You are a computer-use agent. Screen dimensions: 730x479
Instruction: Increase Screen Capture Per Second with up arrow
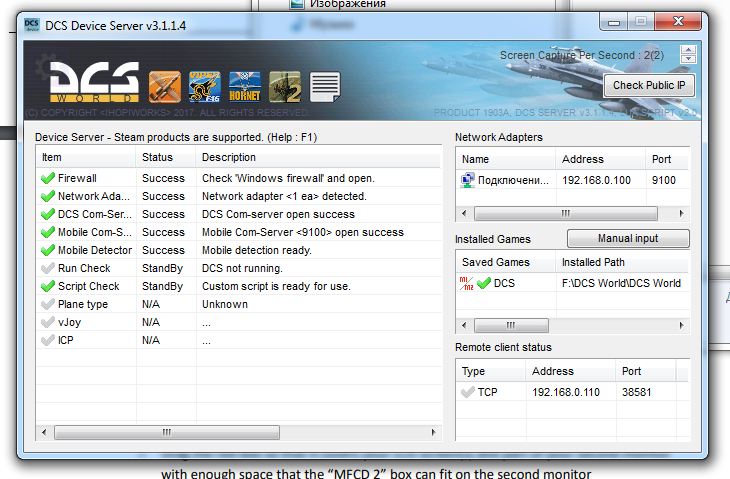coord(688,50)
